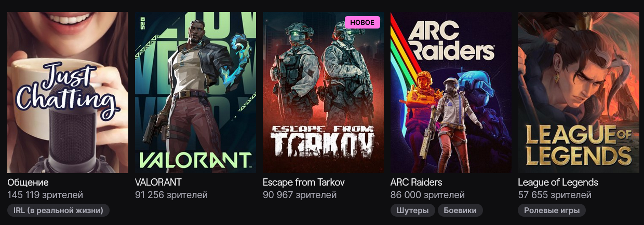Click the 91 256 зрителей viewer count
This screenshot has height=225, width=644.
click(x=171, y=195)
